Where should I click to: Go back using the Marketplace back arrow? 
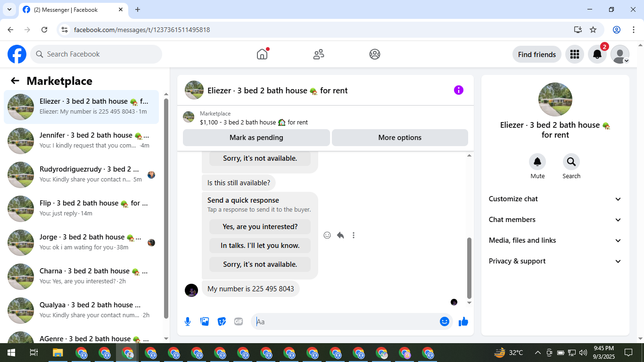(15, 81)
